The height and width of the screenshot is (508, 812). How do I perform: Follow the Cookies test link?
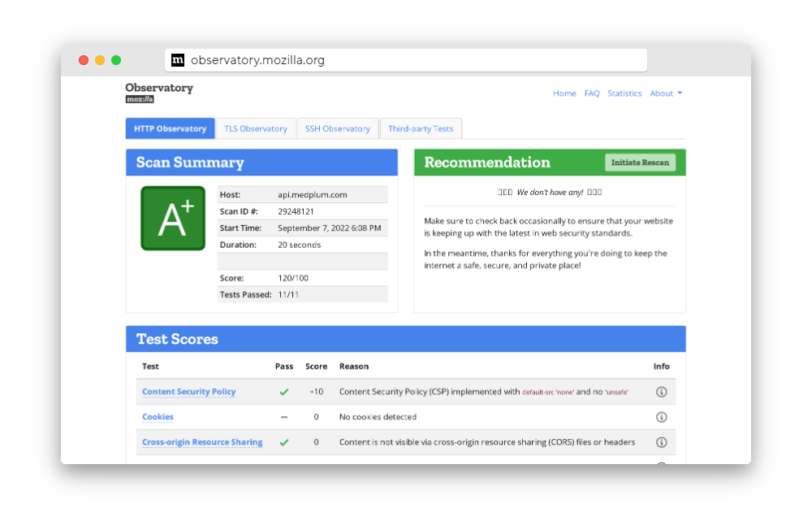(158, 417)
